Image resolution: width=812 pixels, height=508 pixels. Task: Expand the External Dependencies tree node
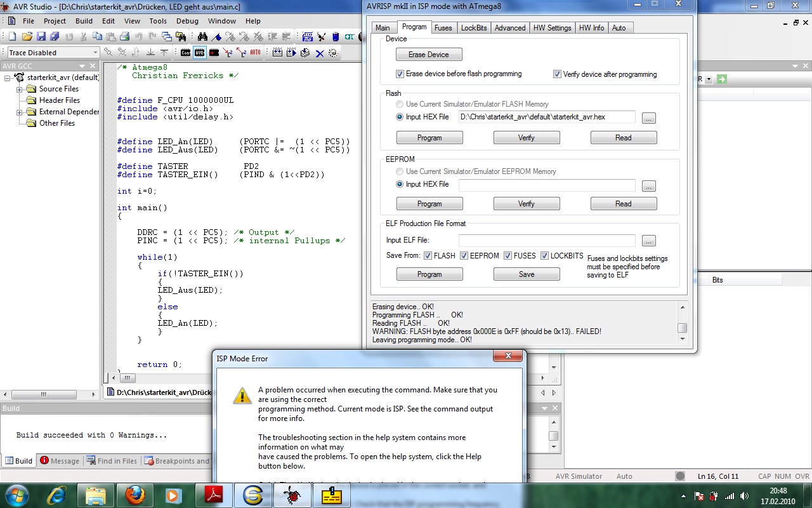(x=20, y=112)
